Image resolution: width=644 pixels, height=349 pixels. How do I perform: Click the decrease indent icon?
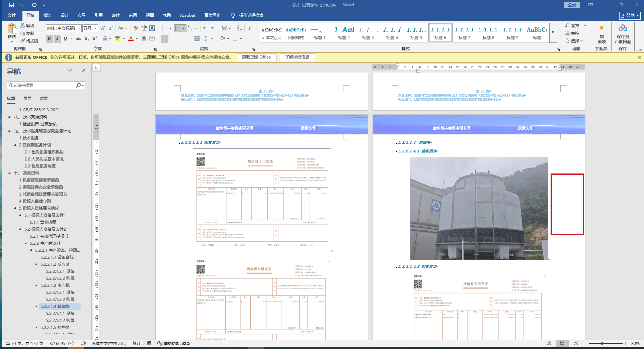206,28
